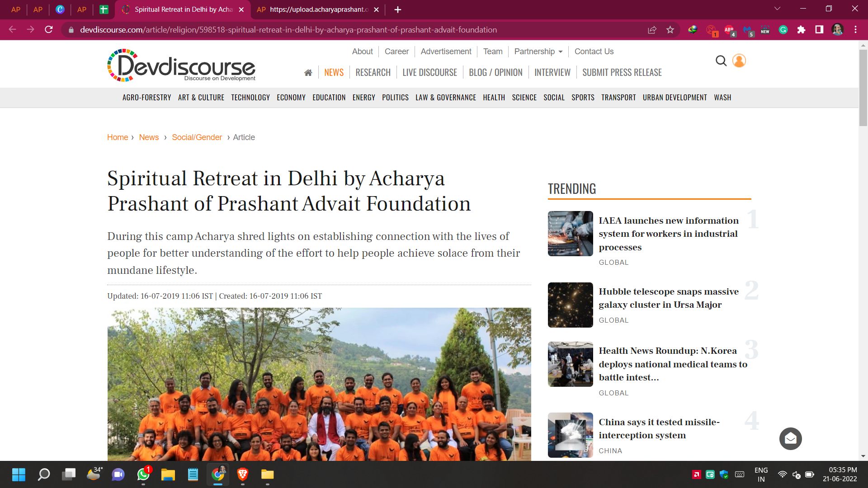Bookmark this page with the star icon
The height and width of the screenshot is (488, 868).
click(x=670, y=30)
